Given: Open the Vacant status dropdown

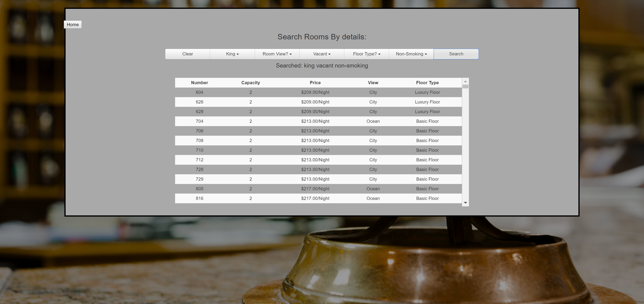Looking at the screenshot, I should [322, 54].
